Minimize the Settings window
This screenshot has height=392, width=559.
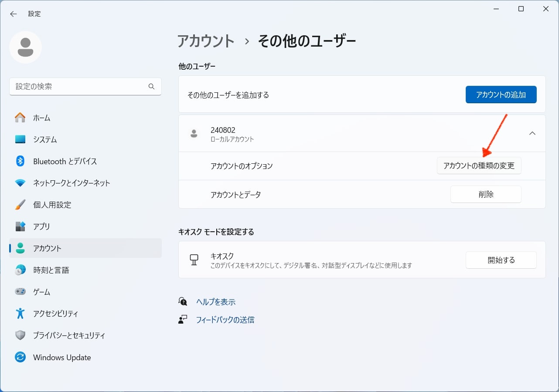(x=497, y=9)
